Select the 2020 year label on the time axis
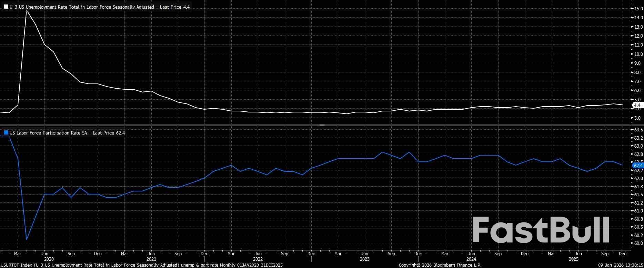The width and height of the screenshot is (644, 268). [x=49, y=259]
